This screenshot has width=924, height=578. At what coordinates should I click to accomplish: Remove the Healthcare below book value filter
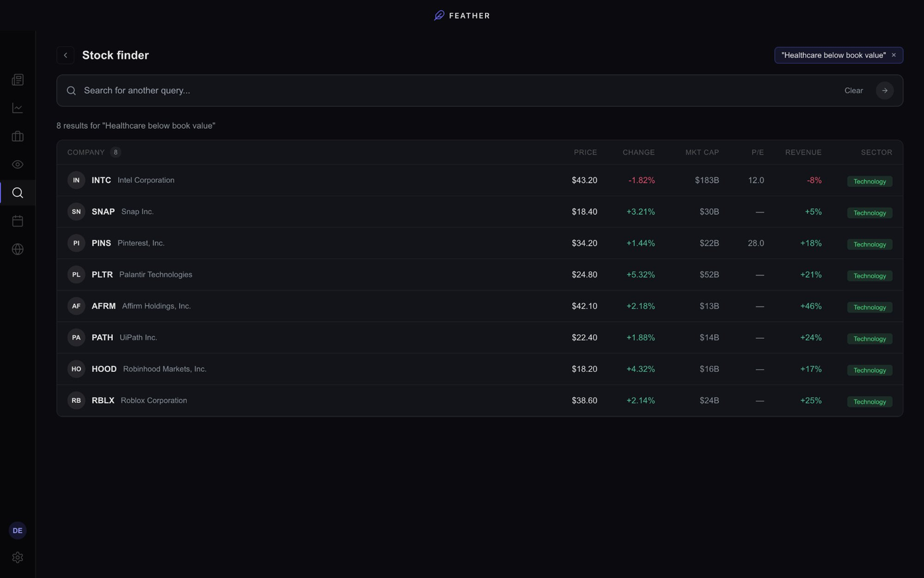(894, 55)
